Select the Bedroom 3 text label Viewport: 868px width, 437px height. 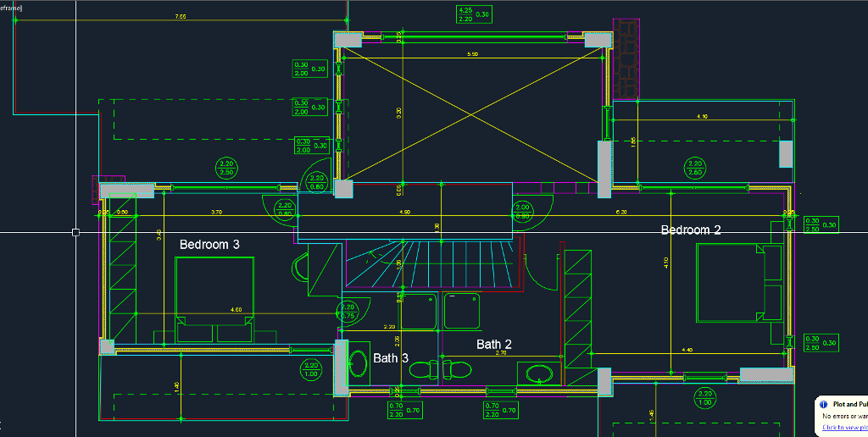209,244
